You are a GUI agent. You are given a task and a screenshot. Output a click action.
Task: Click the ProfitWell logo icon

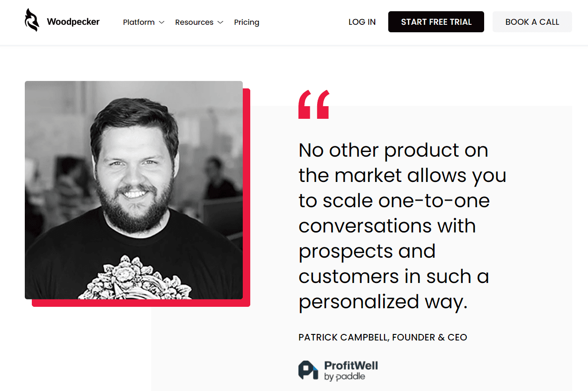tap(308, 370)
